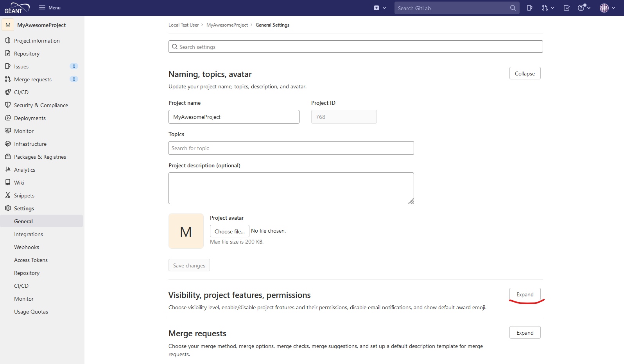Expand the Merge requests settings section

[x=525, y=333]
